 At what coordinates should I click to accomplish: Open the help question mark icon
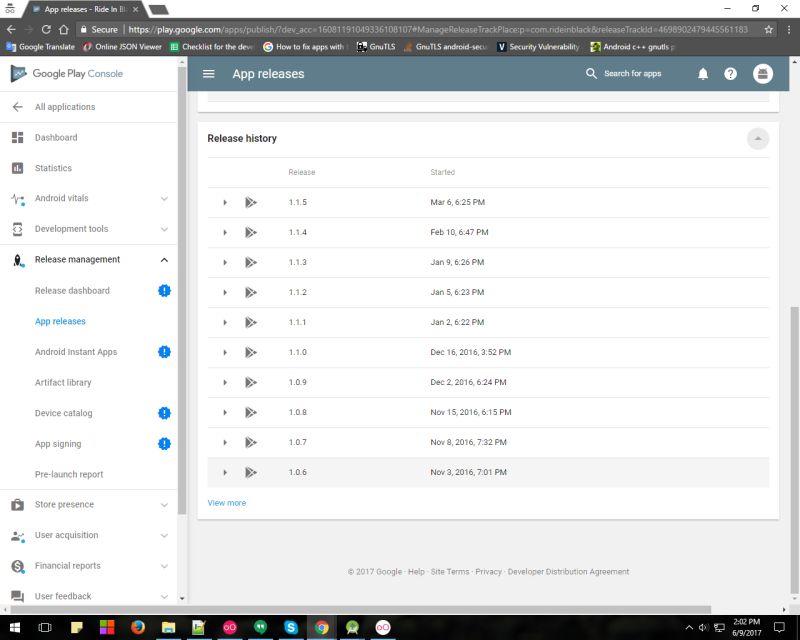click(730, 74)
